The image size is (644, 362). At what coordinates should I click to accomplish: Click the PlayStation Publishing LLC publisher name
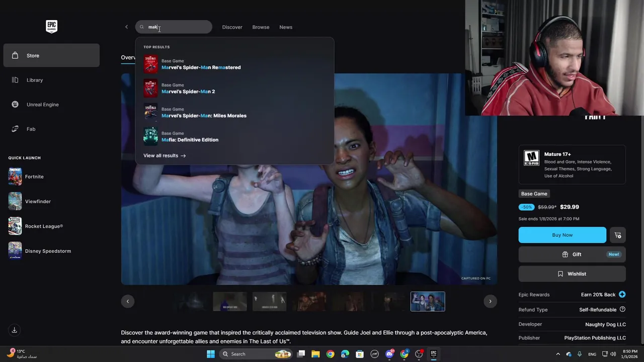595,338
